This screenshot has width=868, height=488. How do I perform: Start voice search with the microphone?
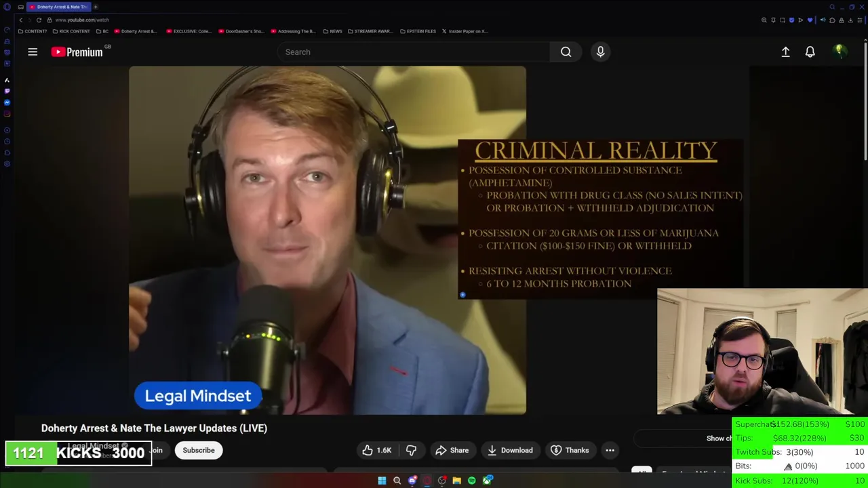600,52
